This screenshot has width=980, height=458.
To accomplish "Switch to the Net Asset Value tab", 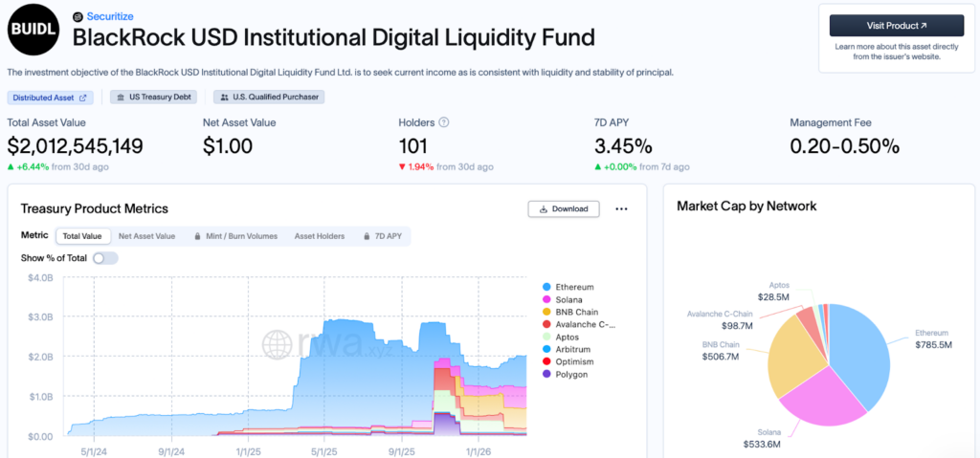I will [146, 235].
